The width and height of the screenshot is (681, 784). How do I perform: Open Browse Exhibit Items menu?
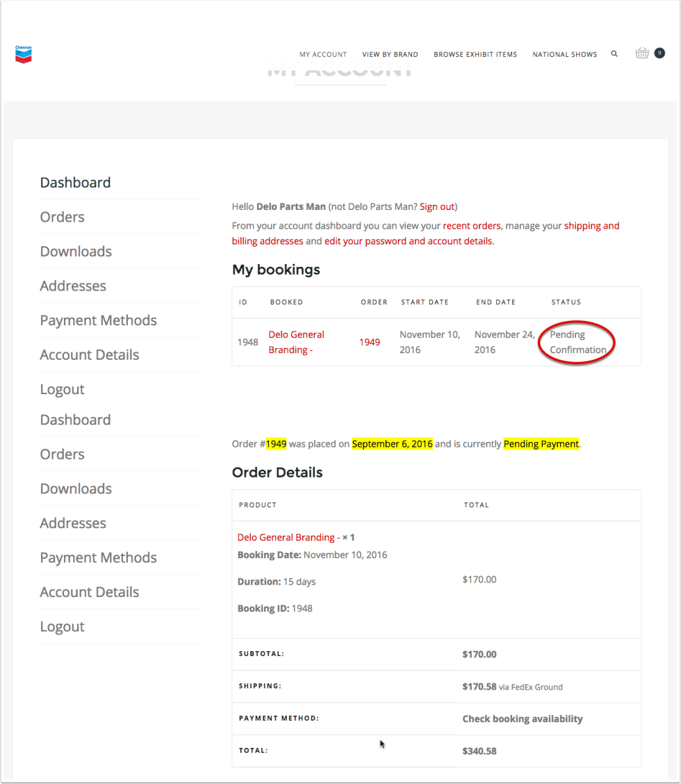coord(475,54)
